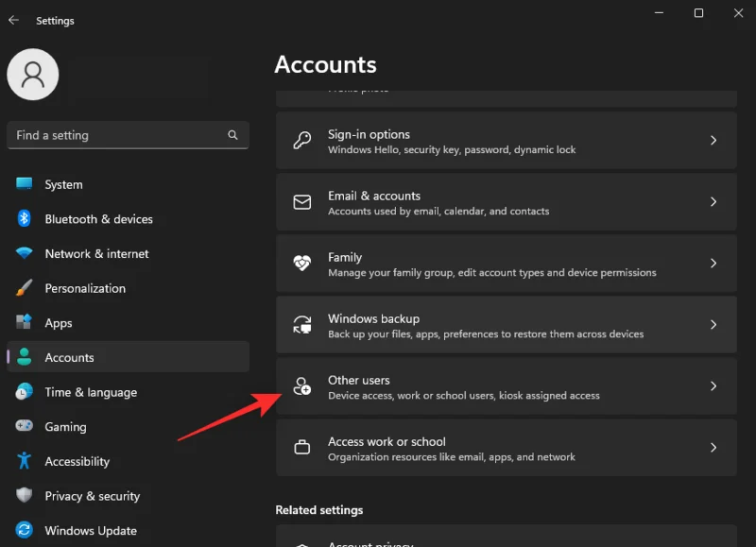Select the Accounts sidebar entry
This screenshot has height=547, width=756.
click(x=70, y=357)
